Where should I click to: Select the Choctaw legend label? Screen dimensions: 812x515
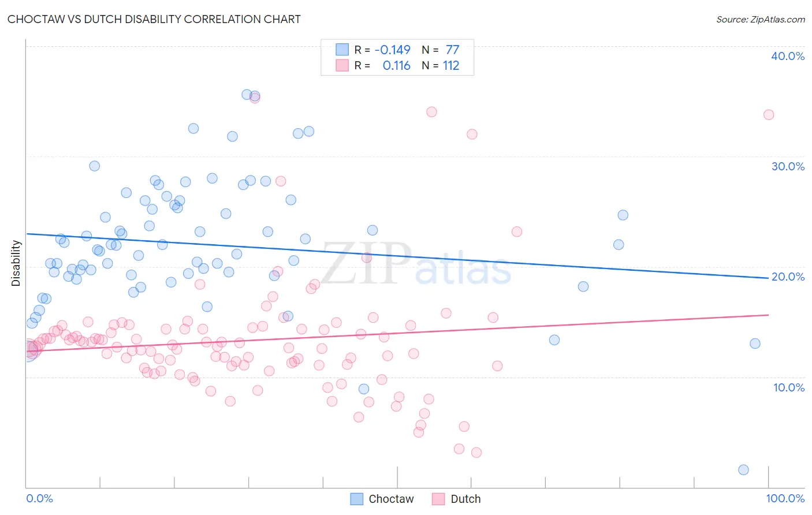(391, 499)
